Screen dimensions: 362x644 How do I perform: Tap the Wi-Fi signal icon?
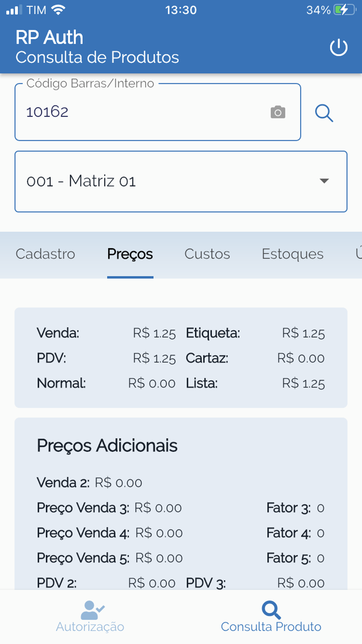(x=58, y=10)
